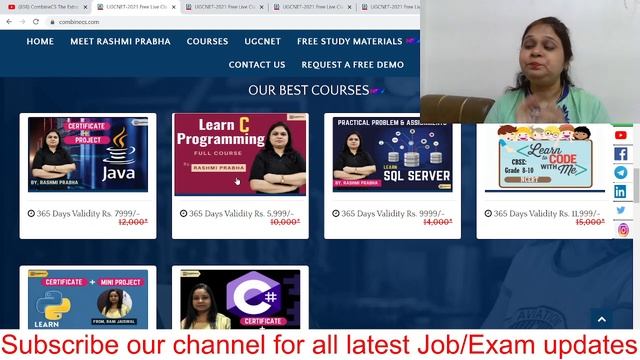640x360 pixels.
Task: Open the YouTube social sidebar icon
Action: pos(620,135)
